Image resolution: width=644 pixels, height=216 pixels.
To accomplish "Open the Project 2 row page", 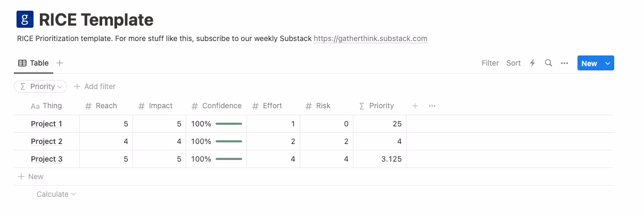I will coord(47,141).
